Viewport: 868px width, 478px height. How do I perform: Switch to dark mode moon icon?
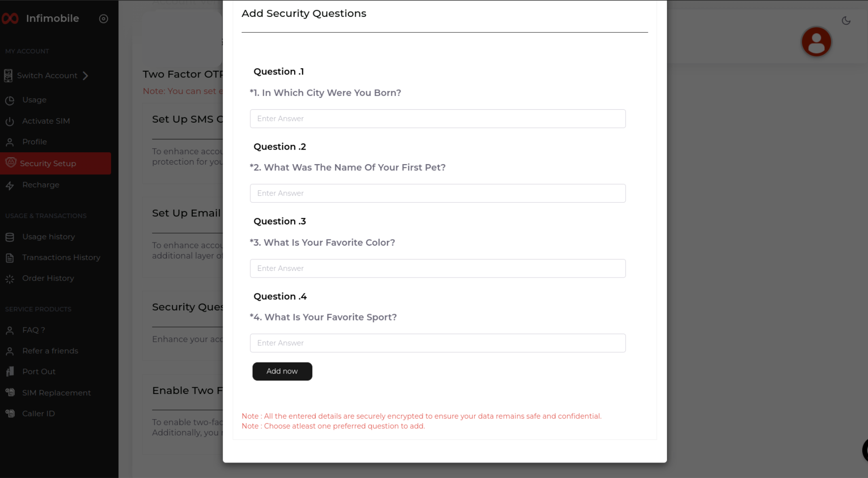pos(846,21)
